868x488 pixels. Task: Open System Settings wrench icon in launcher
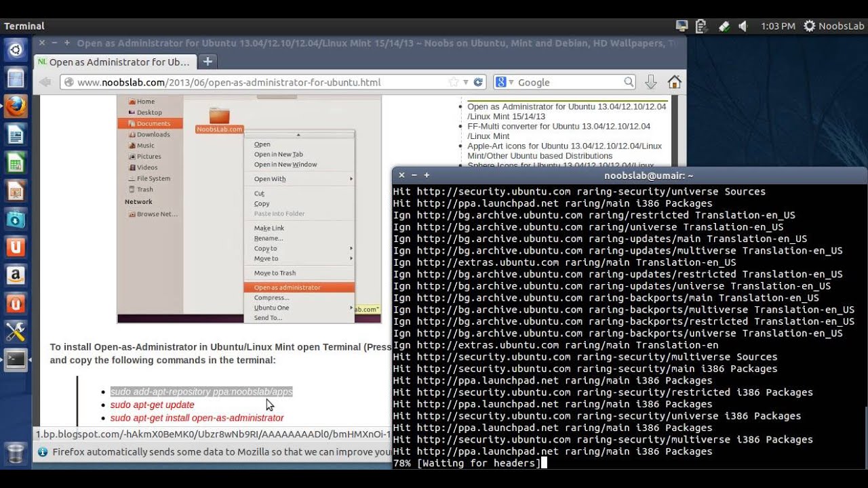pyautogui.click(x=16, y=331)
